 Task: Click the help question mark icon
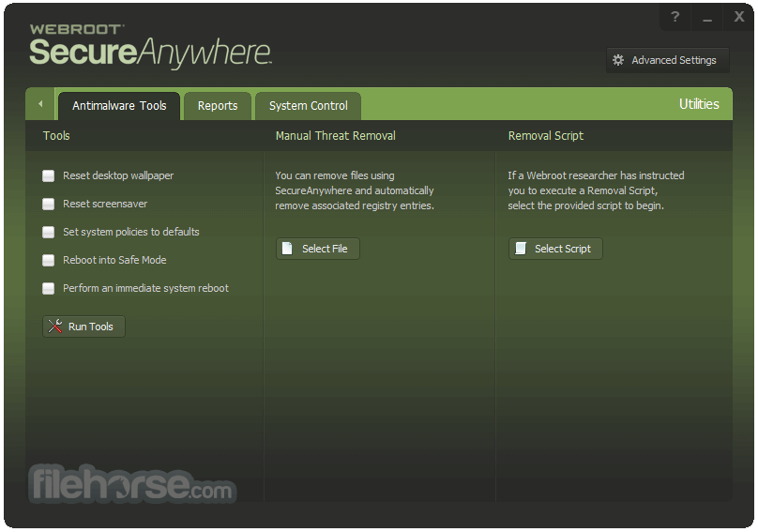coord(675,17)
